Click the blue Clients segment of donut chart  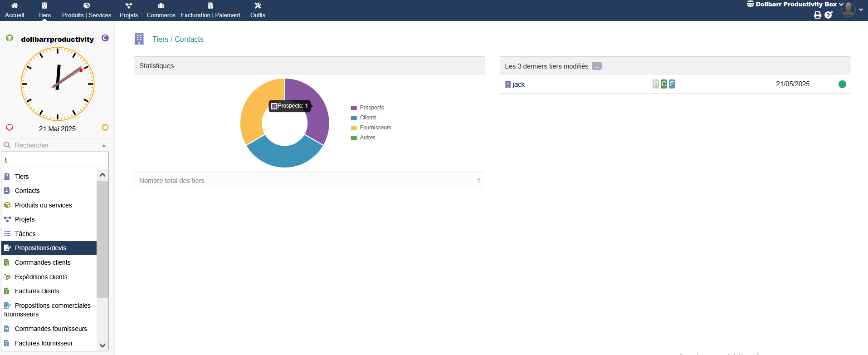tap(284, 156)
